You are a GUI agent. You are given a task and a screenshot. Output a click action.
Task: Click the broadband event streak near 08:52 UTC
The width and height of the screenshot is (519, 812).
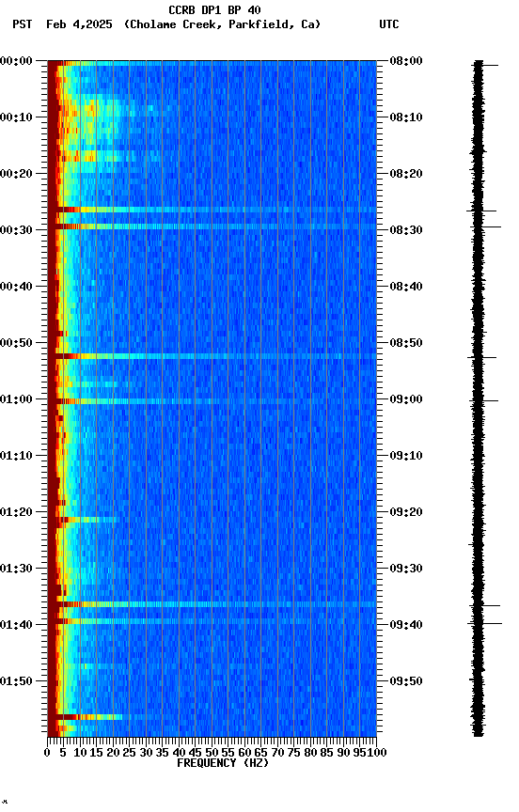(212, 356)
